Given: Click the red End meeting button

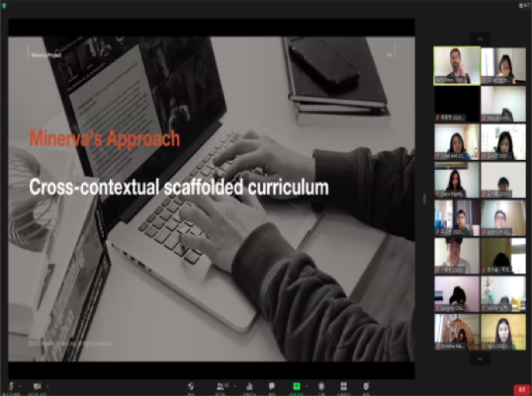Looking at the screenshot, I should 522,389.
